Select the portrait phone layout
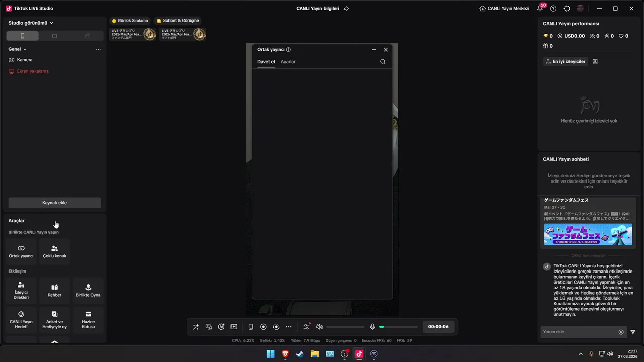This screenshot has height=362, width=644. (22, 36)
